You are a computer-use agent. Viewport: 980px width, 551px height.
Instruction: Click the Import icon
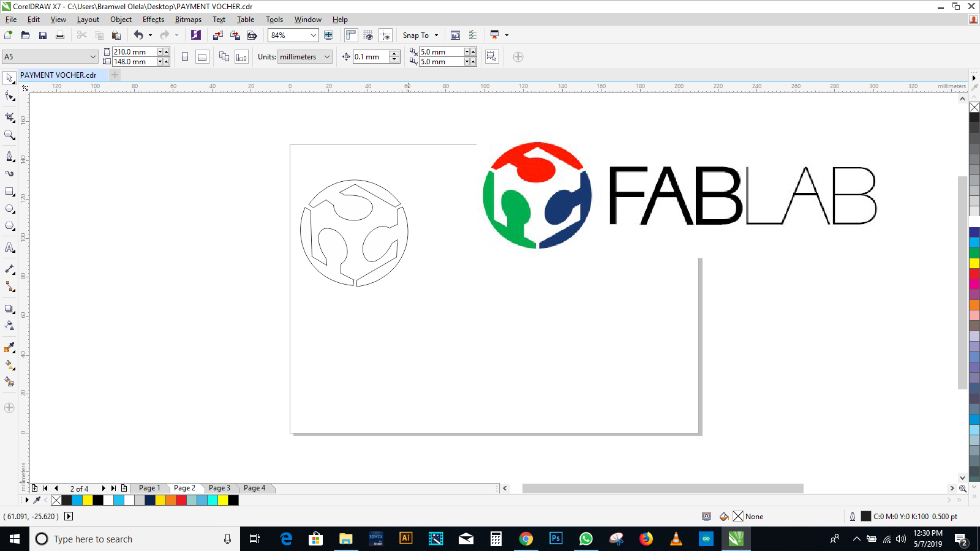click(x=217, y=36)
